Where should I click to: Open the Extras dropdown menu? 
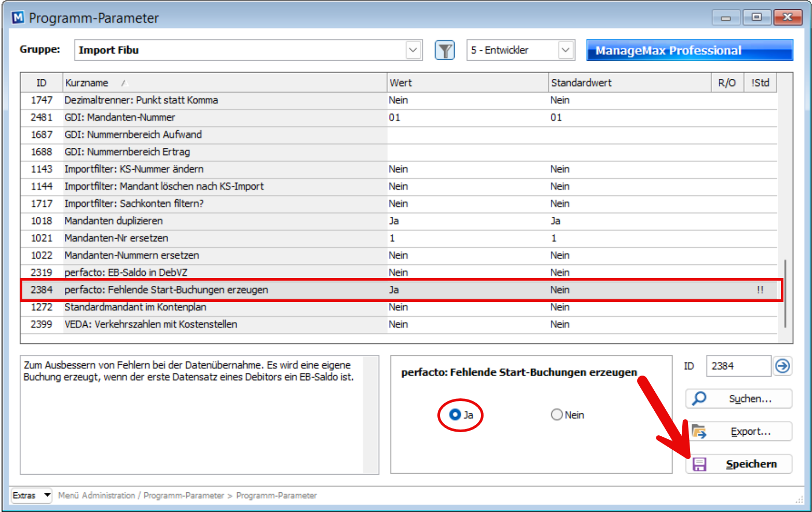[32, 495]
